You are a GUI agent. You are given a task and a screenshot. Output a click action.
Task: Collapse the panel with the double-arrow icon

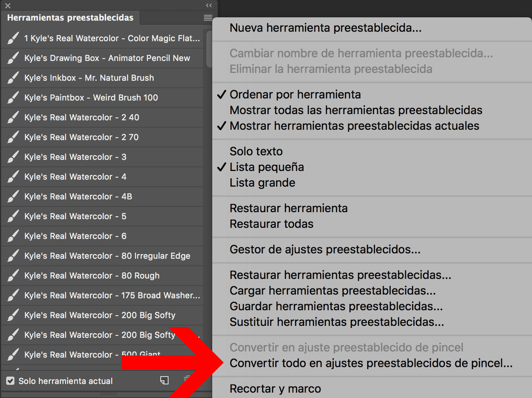(x=209, y=5)
